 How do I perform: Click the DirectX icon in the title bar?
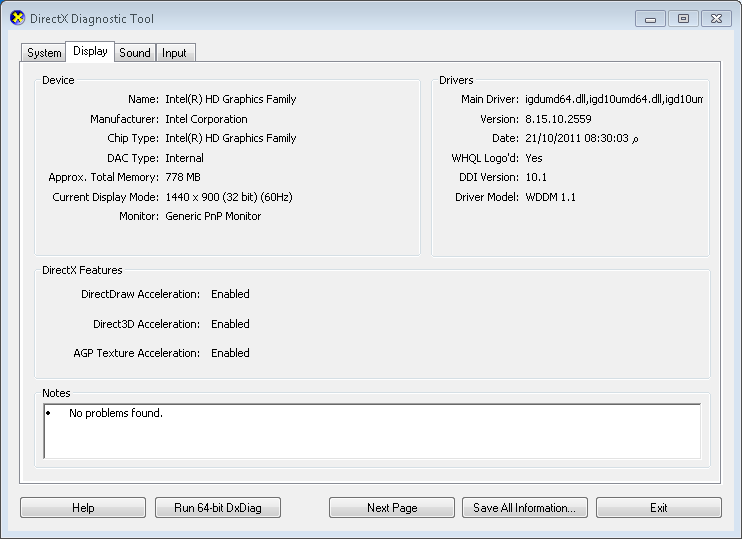tap(17, 18)
